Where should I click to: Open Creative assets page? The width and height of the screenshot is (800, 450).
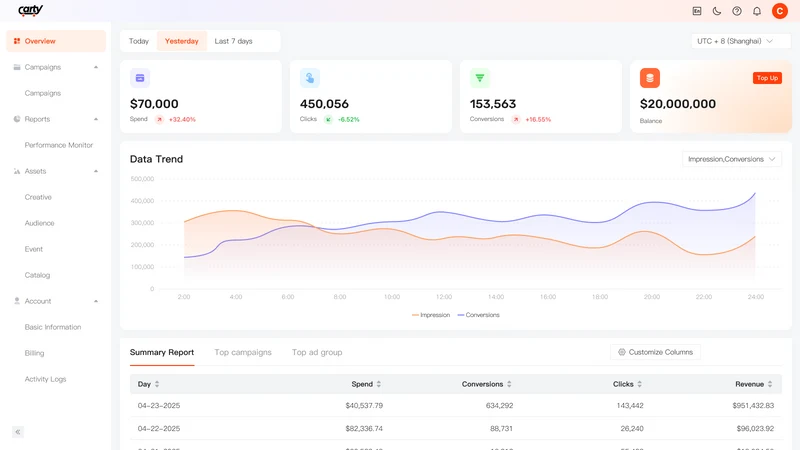38,197
